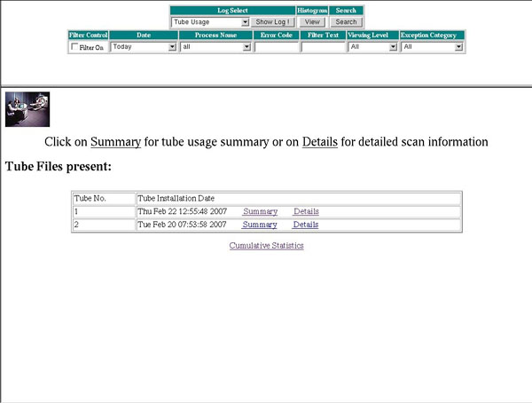This screenshot has height=403, width=532.
Task: Click the Search button
Action: tap(346, 21)
